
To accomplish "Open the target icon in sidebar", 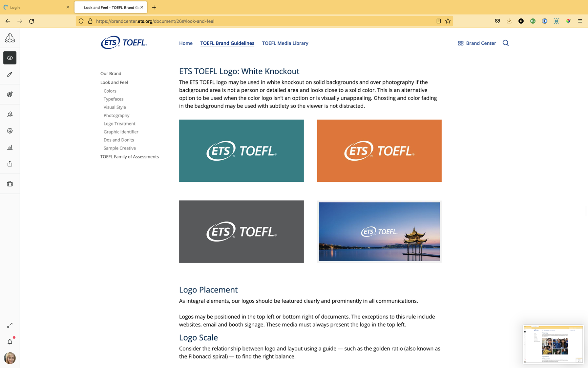I will pyautogui.click(x=10, y=94).
